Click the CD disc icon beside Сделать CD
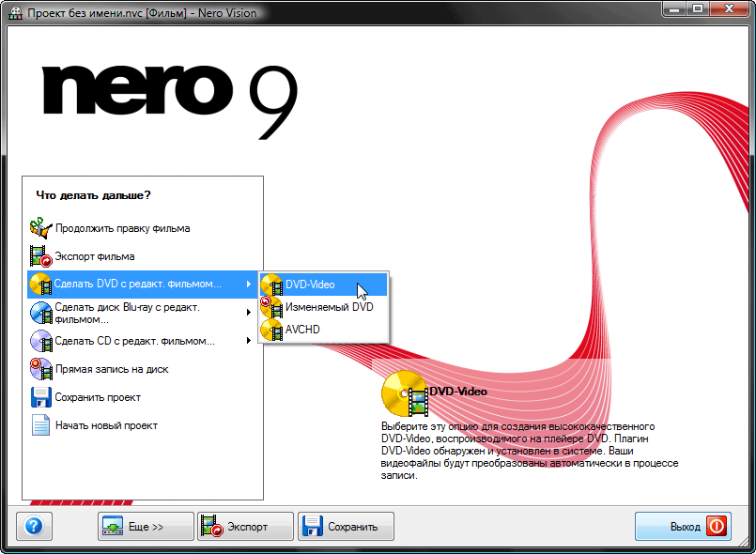The width and height of the screenshot is (756, 554). point(41,341)
